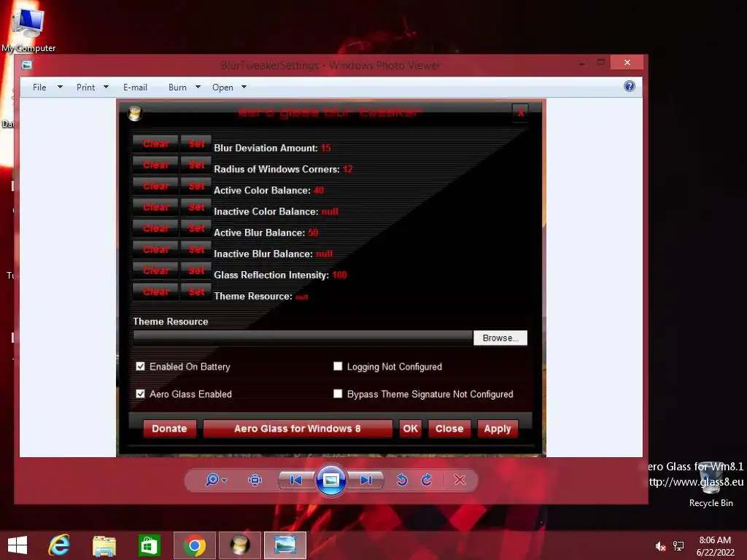
Task: Open the Print menu
Action: coord(86,87)
